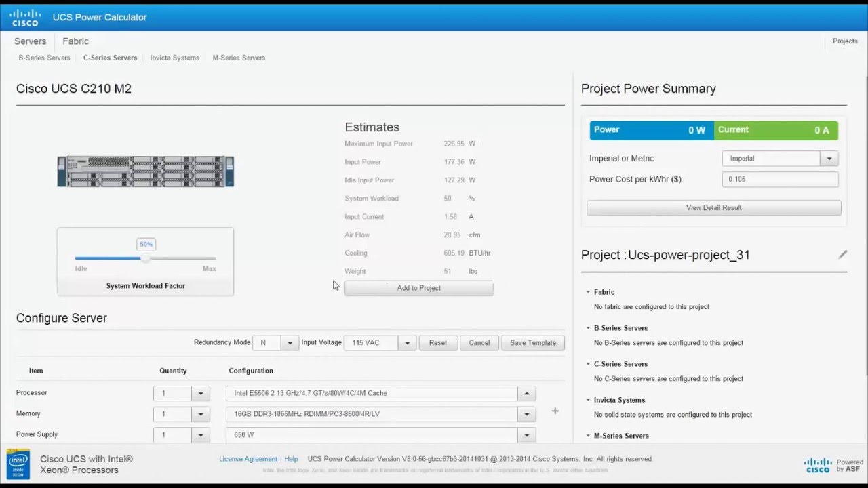Collapse the B-Series Servers project section
The width and height of the screenshot is (868, 488).
[589, 328]
